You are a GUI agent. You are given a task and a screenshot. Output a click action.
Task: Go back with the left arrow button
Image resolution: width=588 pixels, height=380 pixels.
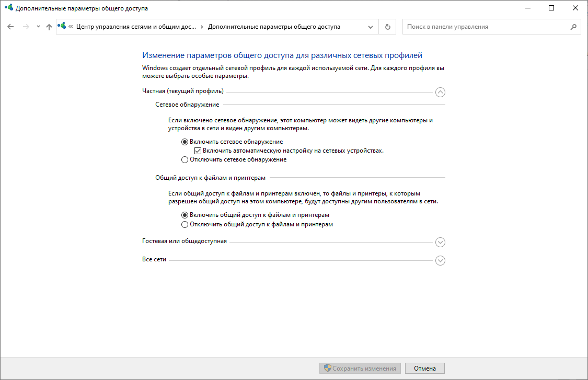[x=10, y=27]
